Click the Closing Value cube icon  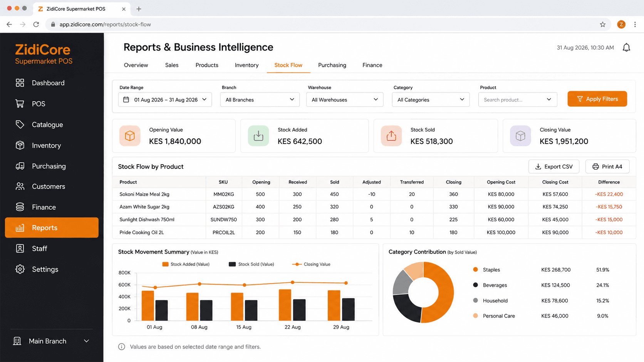click(520, 136)
